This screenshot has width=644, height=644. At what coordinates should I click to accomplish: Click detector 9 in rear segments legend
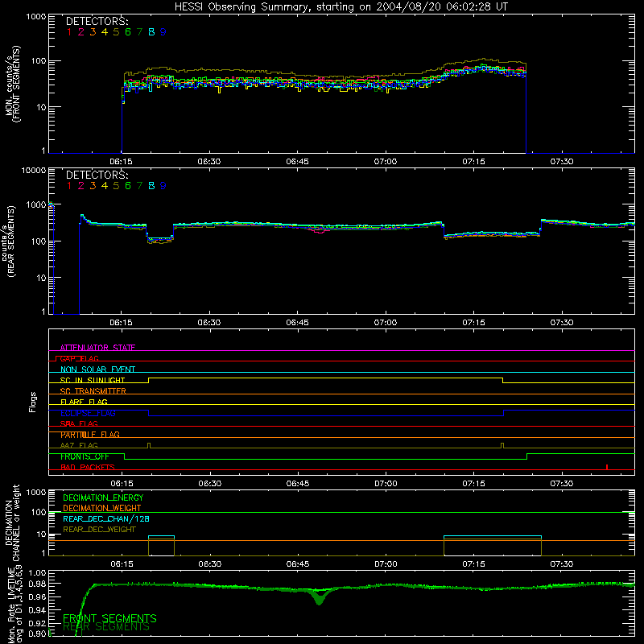(x=163, y=186)
